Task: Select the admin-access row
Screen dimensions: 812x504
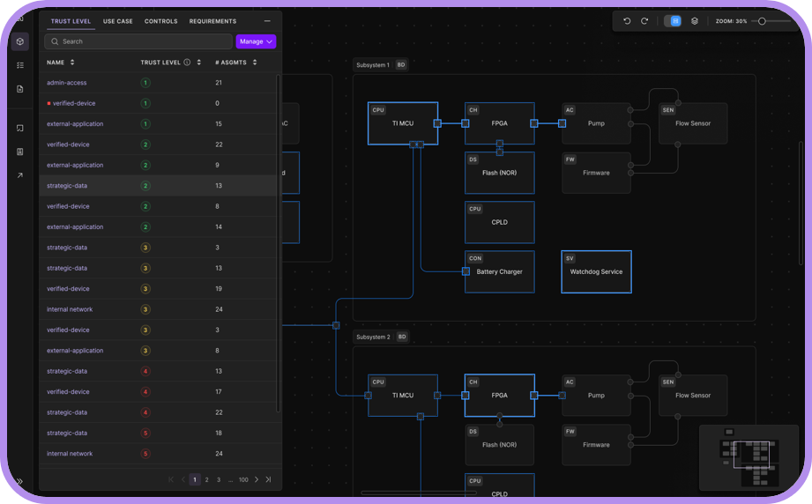Action: (158, 83)
